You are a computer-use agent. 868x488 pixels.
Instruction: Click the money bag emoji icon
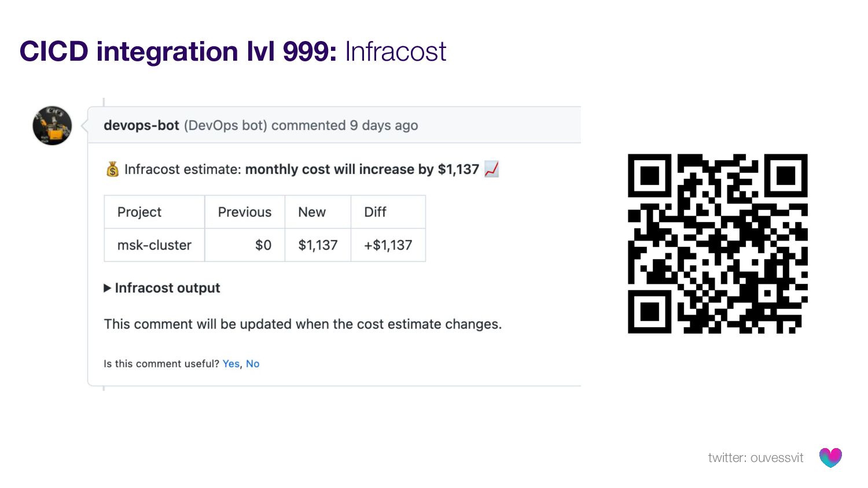click(112, 169)
